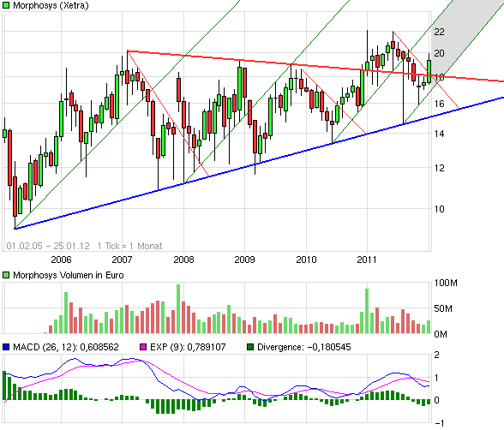Click the dark green Divergence legend square
The image size is (504, 430).
(250, 347)
